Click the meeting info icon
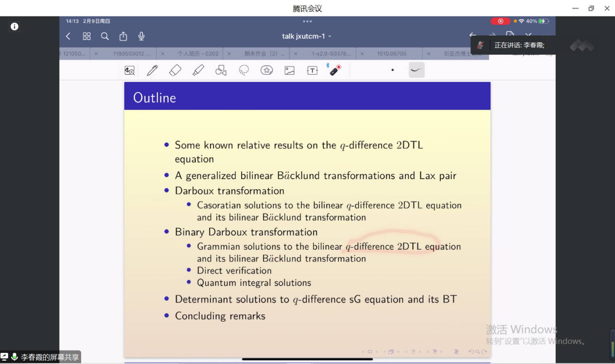This screenshot has width=615, height=364. pyautogui.click(x=15, y=27)
